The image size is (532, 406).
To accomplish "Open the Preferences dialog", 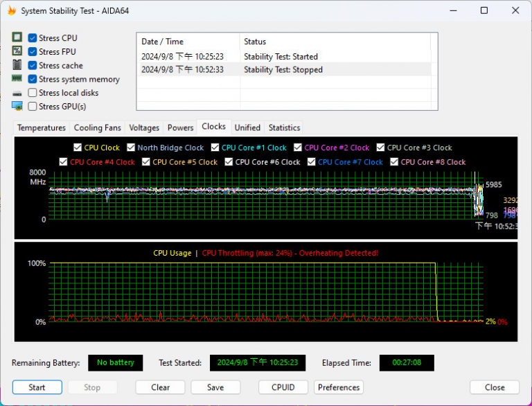I will pyautogui.click(x=339, y=387).
